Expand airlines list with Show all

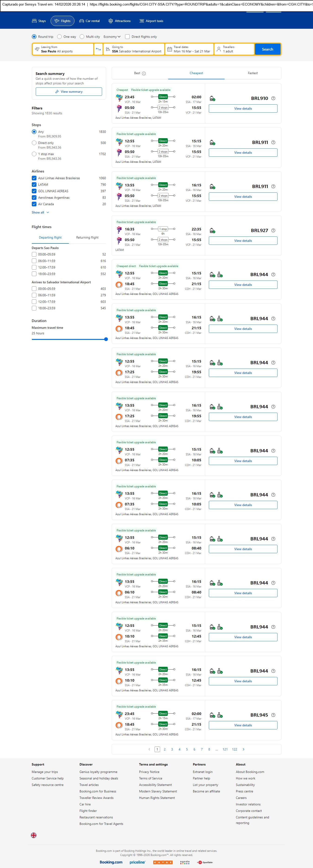point(40,212)
